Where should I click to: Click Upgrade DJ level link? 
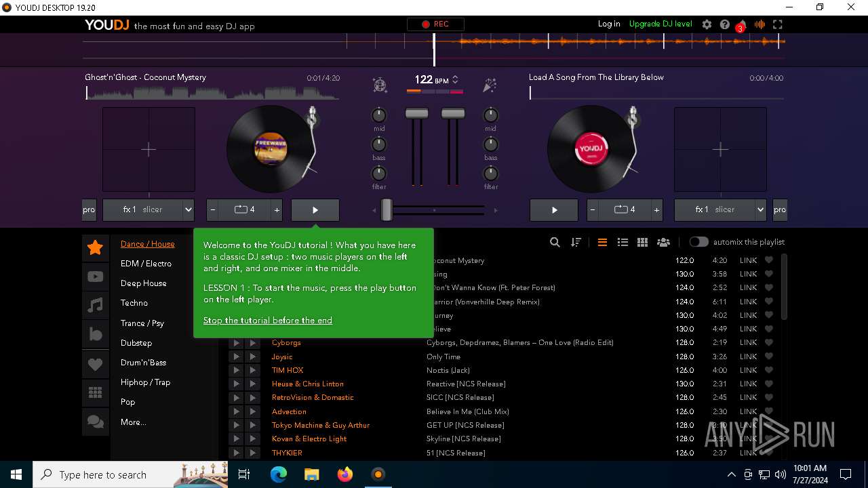[660, 24]
